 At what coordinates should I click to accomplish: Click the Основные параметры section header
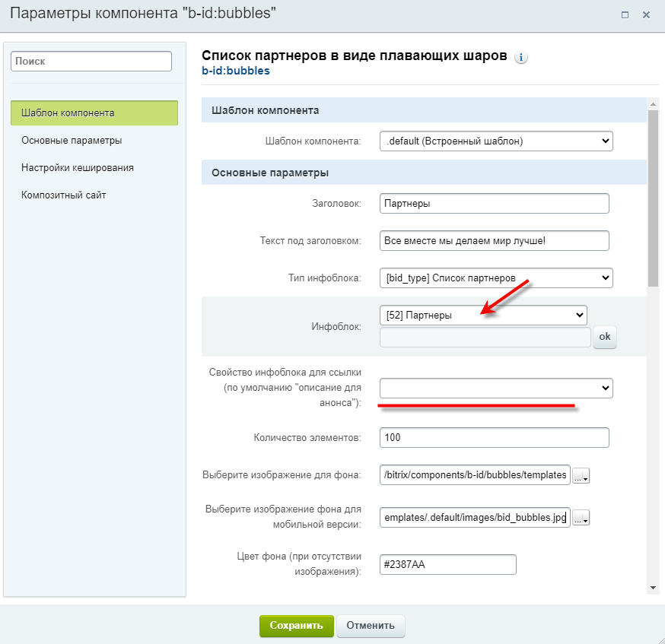[x=424, y=173]
